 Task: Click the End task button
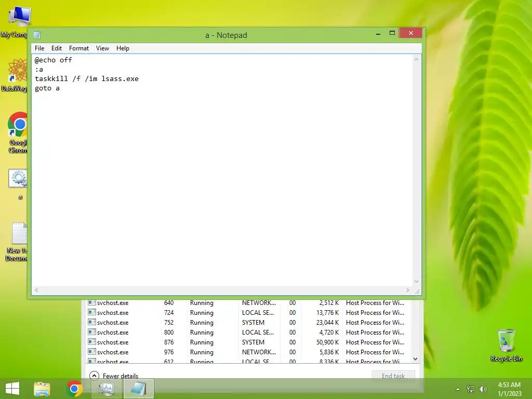coord(393,376)
